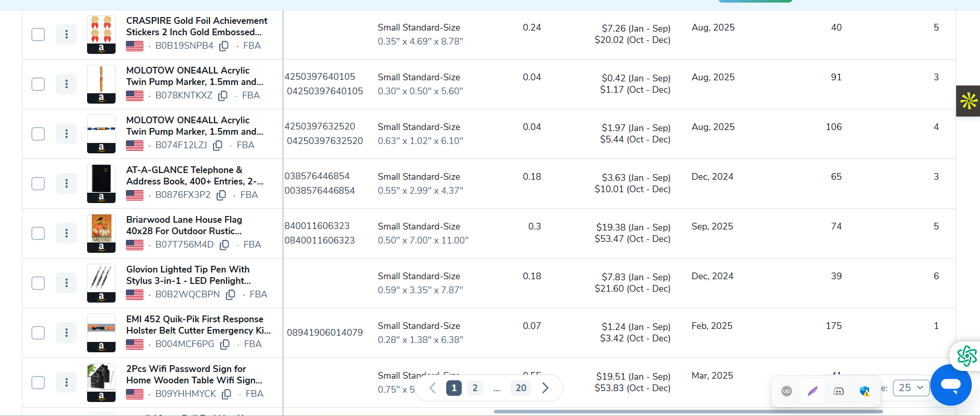View the 2Pcs Wifi Password Sign thumbnail

tap(101, 382)
